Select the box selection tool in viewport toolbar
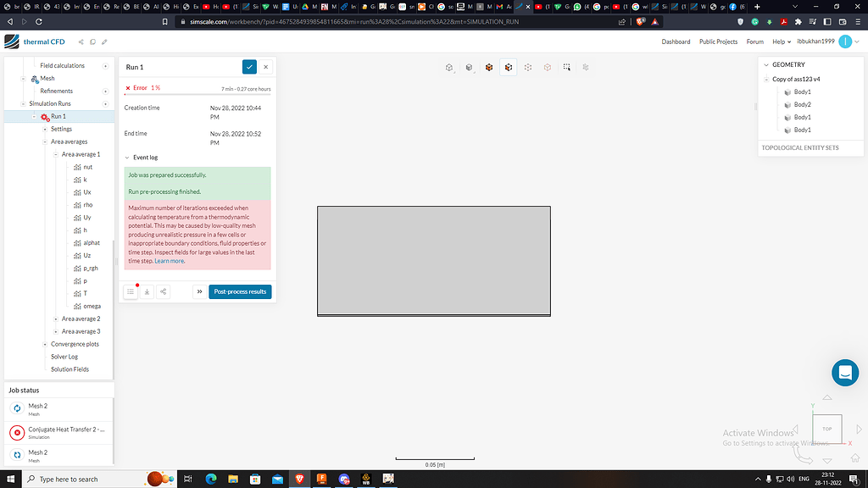 tap(566, 67)
